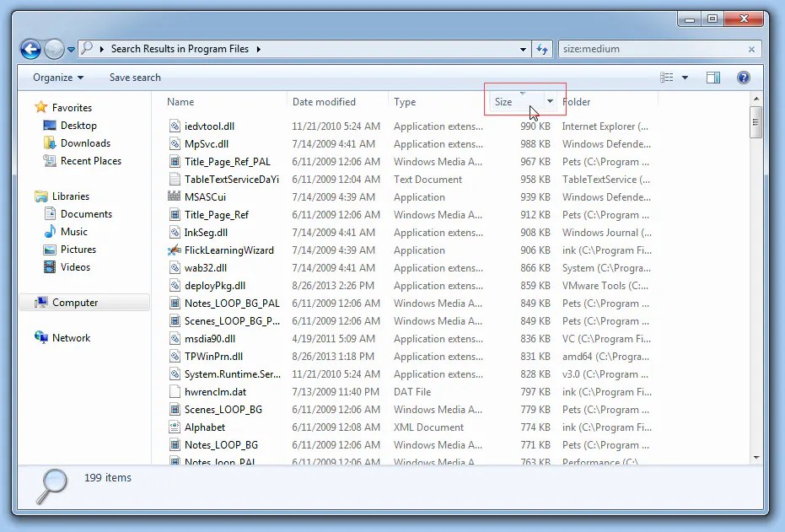Click Save search on the toolbar
785x532 pixels.
pos(134,77)
